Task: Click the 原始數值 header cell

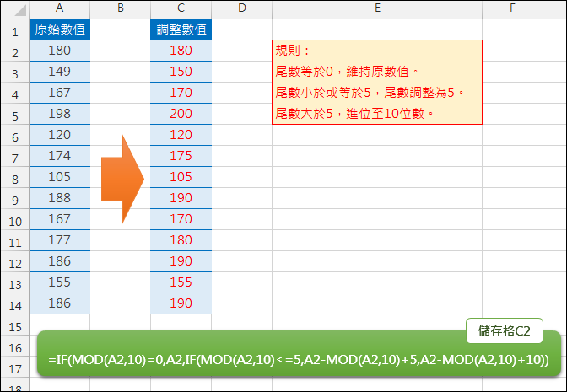Action: [x=60, y=30]
